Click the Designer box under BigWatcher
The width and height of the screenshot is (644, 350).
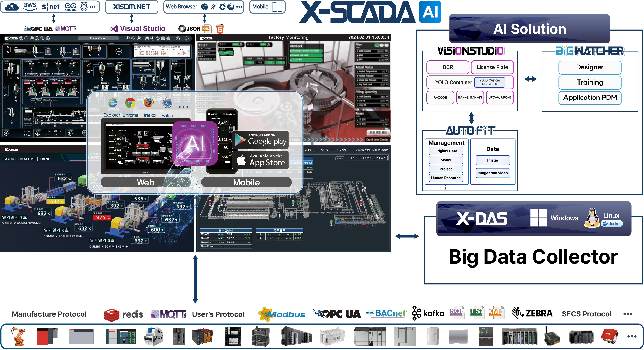coord(590,67)
